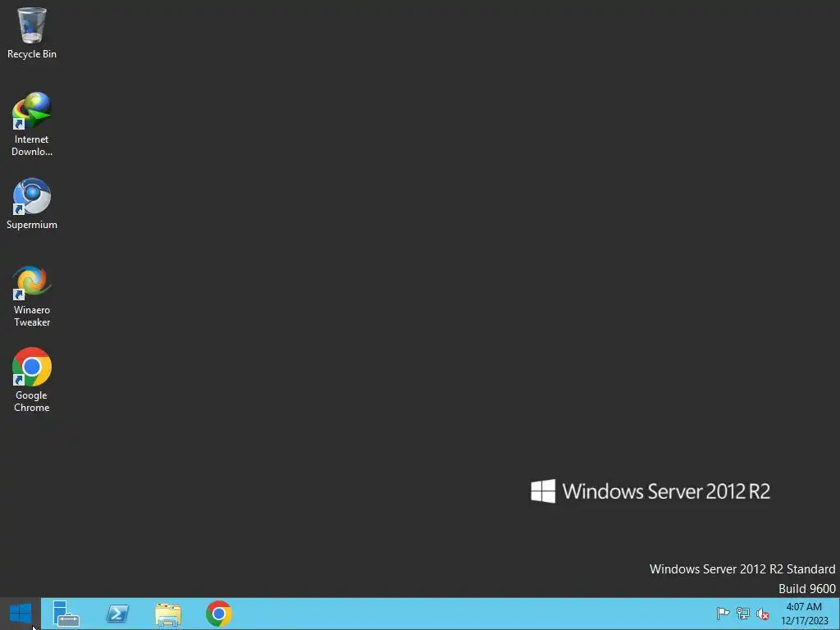Launch Google Chrome from the taskbar
This screenshot has height=630, width=840.
click(x=218, y=614)
